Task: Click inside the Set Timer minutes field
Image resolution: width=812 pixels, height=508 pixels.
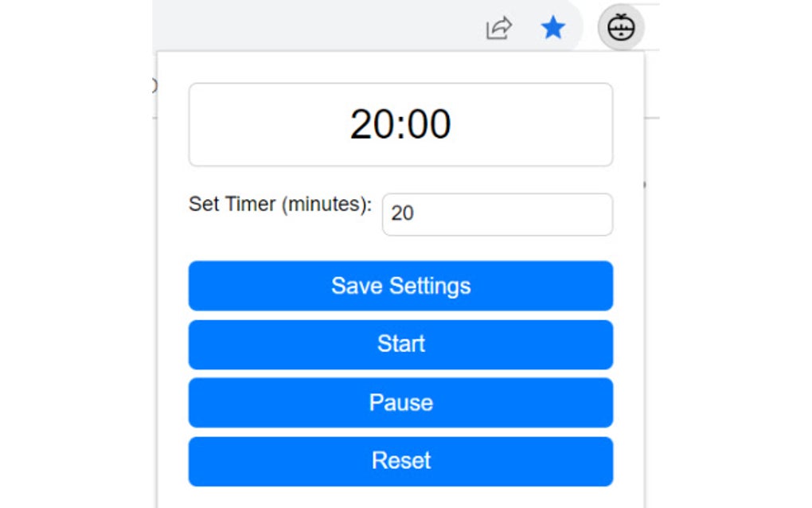Action: coord(497,213)
